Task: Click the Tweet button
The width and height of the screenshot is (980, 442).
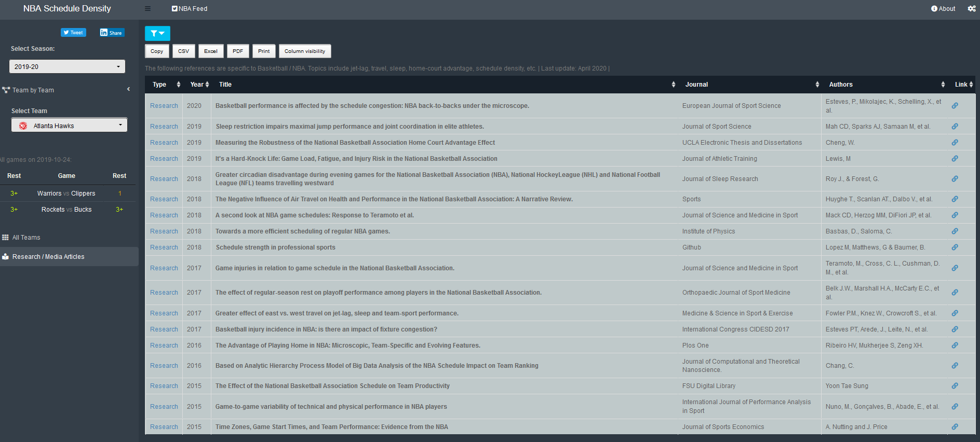Action: point(73,32)
